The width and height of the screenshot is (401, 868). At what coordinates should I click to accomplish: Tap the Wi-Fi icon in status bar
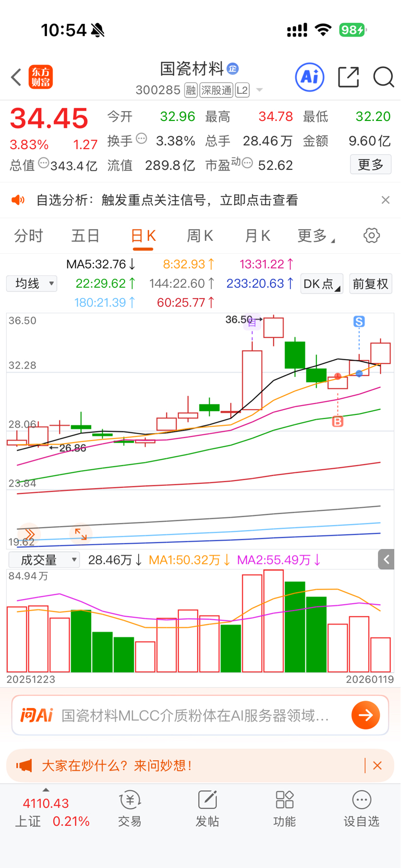(323, 30)
